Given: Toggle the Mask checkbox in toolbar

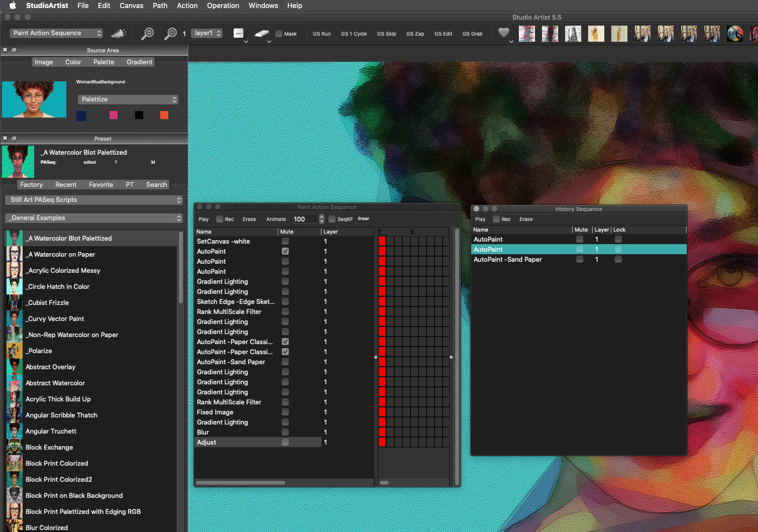Looking at the screenshot, I should [279, 34].
